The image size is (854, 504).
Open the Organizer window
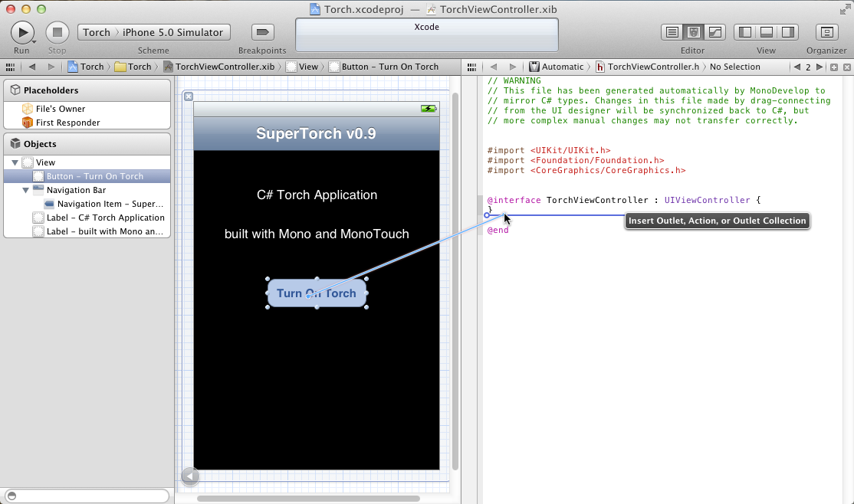pyautogui.click(x=826, y=32)
